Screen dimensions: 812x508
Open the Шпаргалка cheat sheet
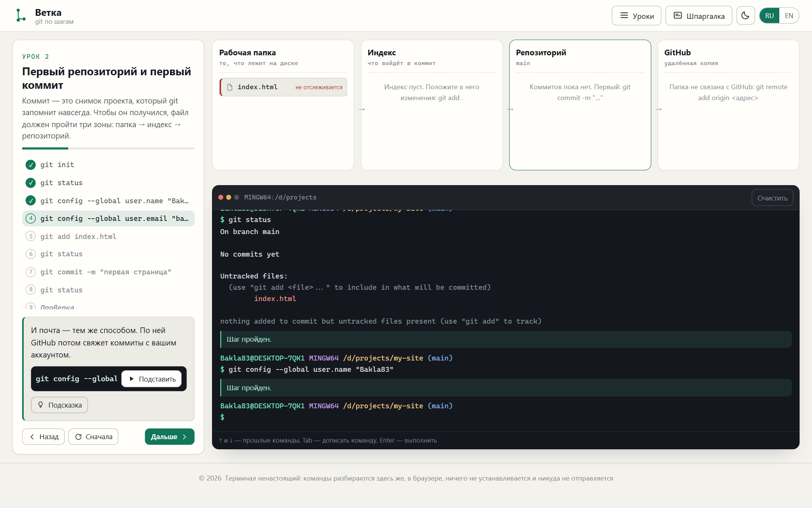pos(699,16)
